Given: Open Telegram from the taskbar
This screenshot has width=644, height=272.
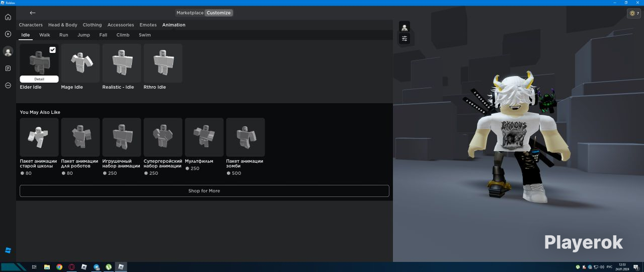Looking at the screenshot, I should 97,267.
